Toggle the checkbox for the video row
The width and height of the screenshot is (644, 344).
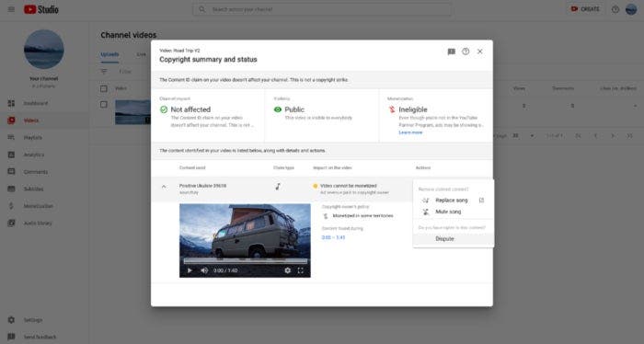tap(104, 105)
